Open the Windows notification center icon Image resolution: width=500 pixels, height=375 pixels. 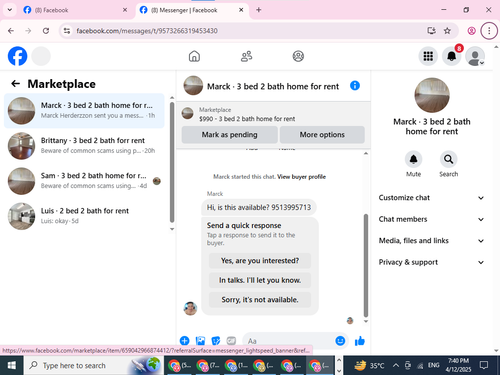pos(484,365)
